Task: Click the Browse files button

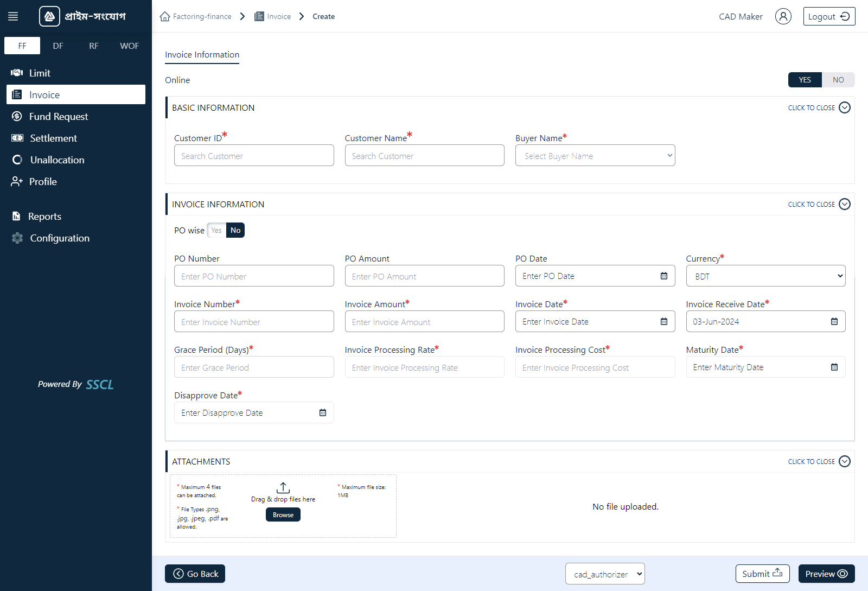Action: coord(283,514)
